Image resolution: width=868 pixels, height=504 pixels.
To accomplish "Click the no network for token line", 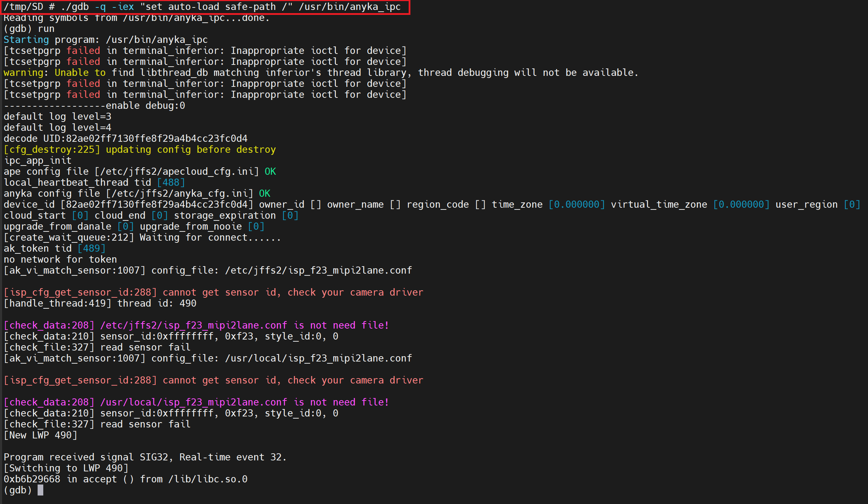I will coord(60,259).
